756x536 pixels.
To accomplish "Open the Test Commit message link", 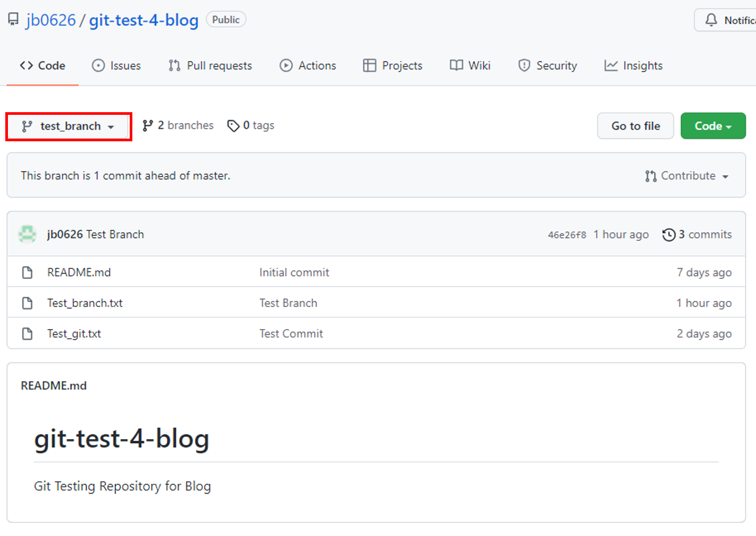I will pos(291,334).
